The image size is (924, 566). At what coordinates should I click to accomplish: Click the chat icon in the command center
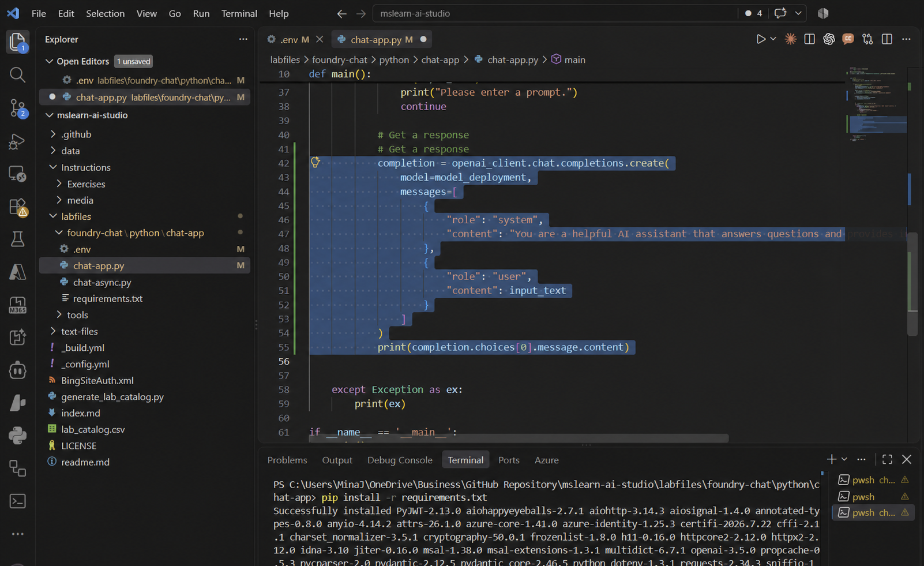[780, 13]
